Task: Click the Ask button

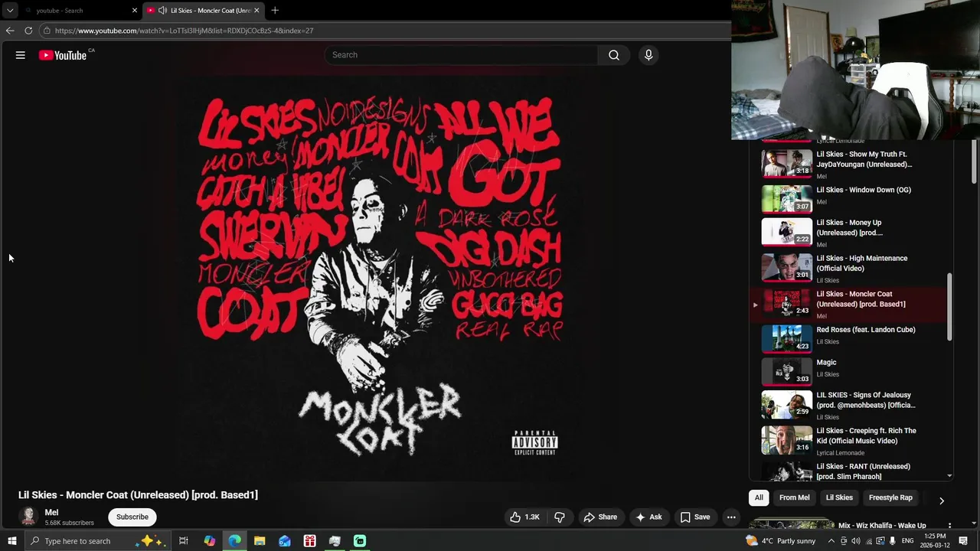Action: coord(648,517)
